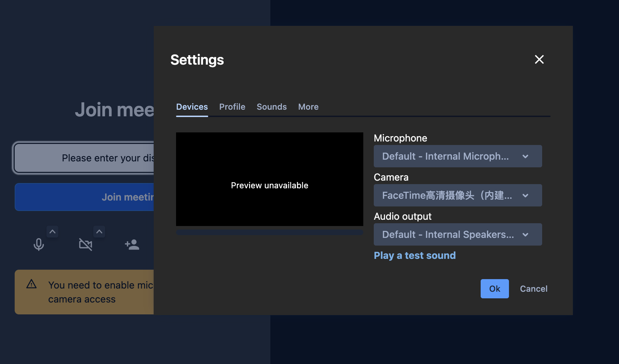
Task: Enable the camera toggle
Action: (x=86, y=244)
